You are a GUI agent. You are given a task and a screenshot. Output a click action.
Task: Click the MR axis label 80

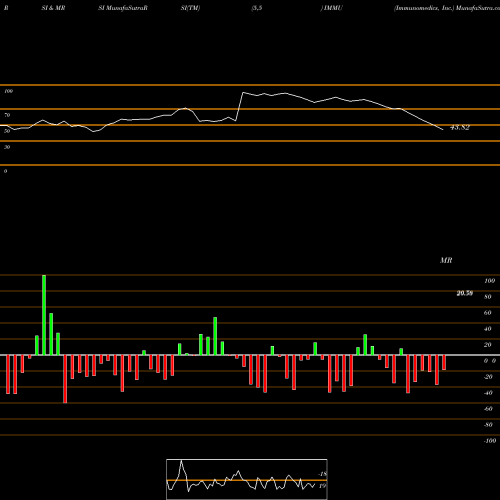488,297
